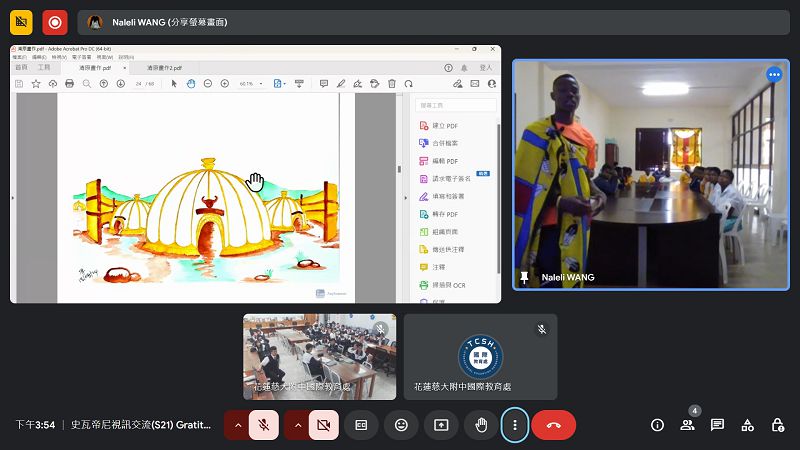This screenshot has width=800, height=450.
Task: Click the red recording indicator button
Action: pos(54,22)
